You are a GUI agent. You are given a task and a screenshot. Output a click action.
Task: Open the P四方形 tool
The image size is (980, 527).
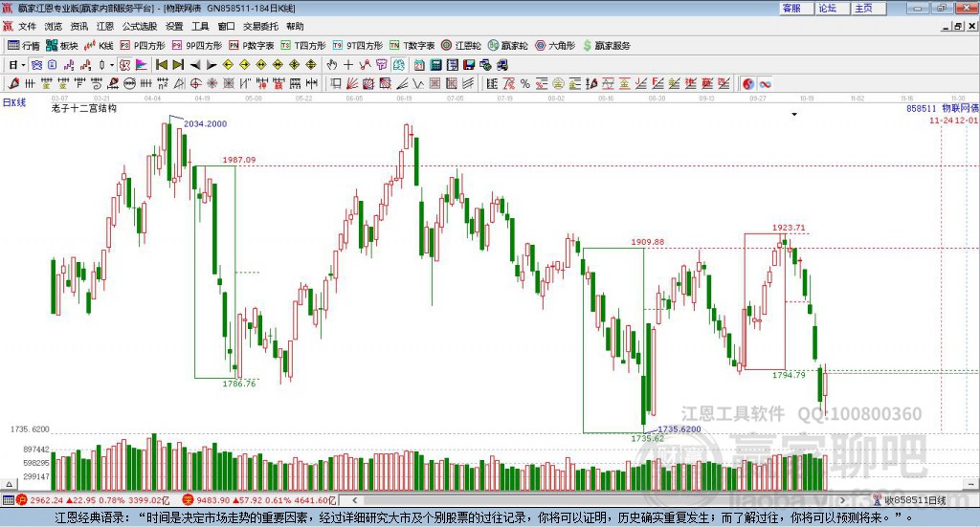click(143, 46)
